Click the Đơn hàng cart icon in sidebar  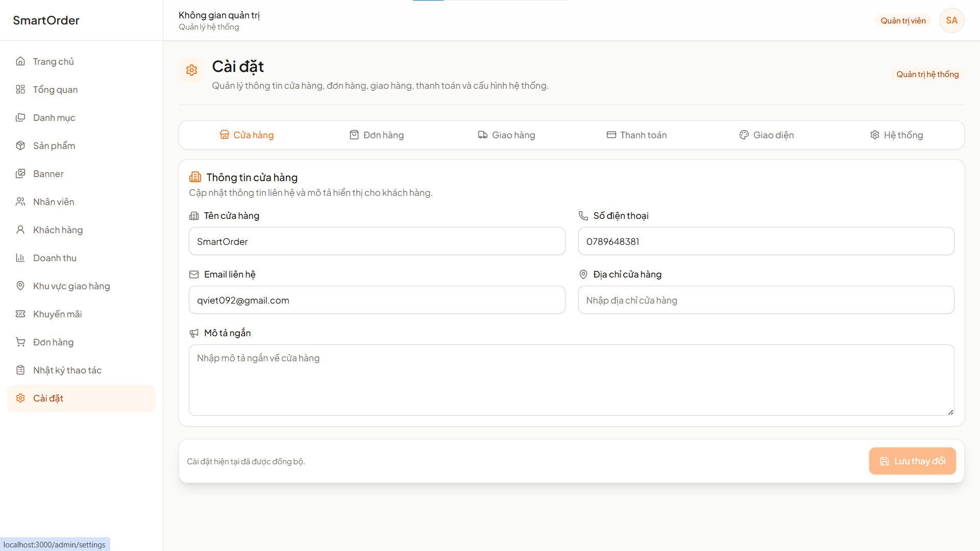point(20,342)
